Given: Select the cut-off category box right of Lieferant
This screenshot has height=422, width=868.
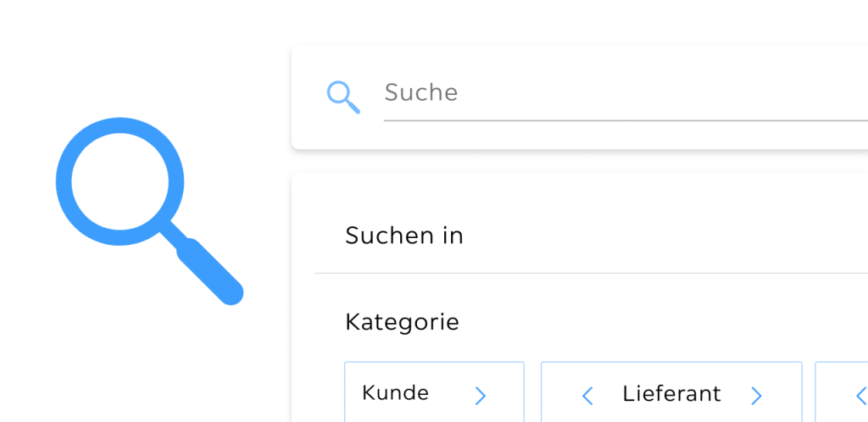Looking at the screenshot, I should (842, 392).
